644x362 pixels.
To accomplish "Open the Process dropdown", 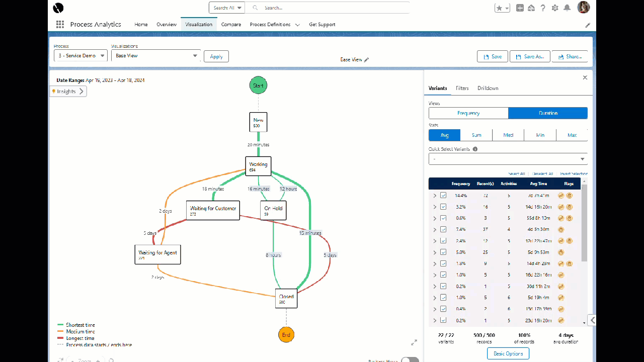I will point(80,56).
